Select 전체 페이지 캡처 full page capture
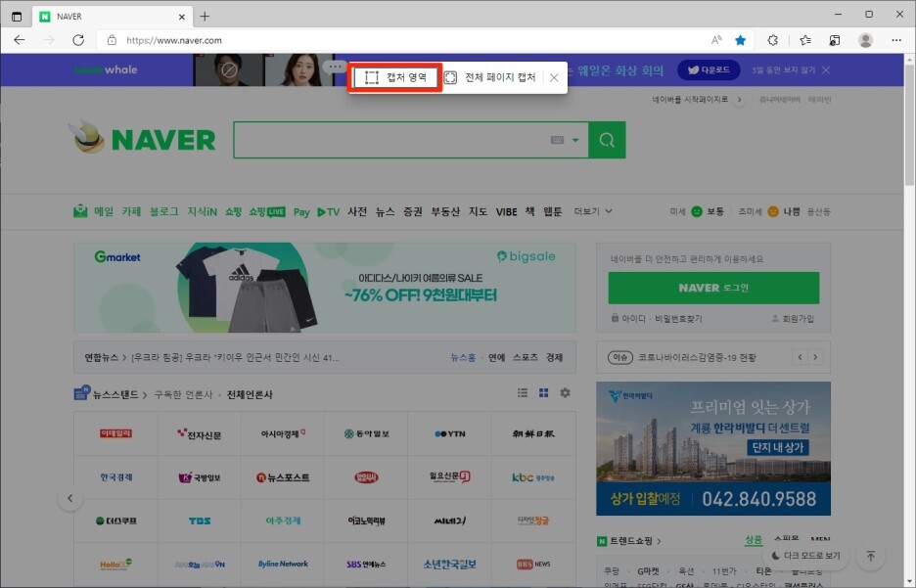The image size is (916, 588). tap(490, 77)
